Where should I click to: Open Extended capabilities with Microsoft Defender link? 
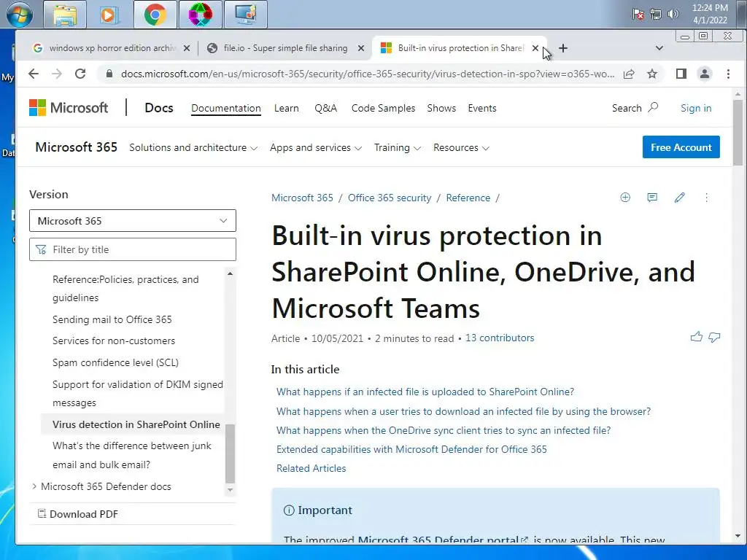[411, 449]
